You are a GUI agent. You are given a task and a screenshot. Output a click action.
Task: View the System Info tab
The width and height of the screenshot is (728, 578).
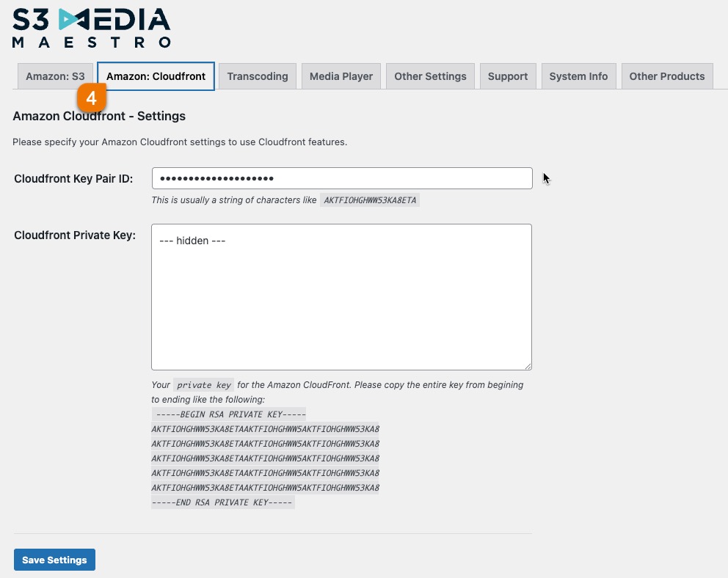(x=578, y=76)
